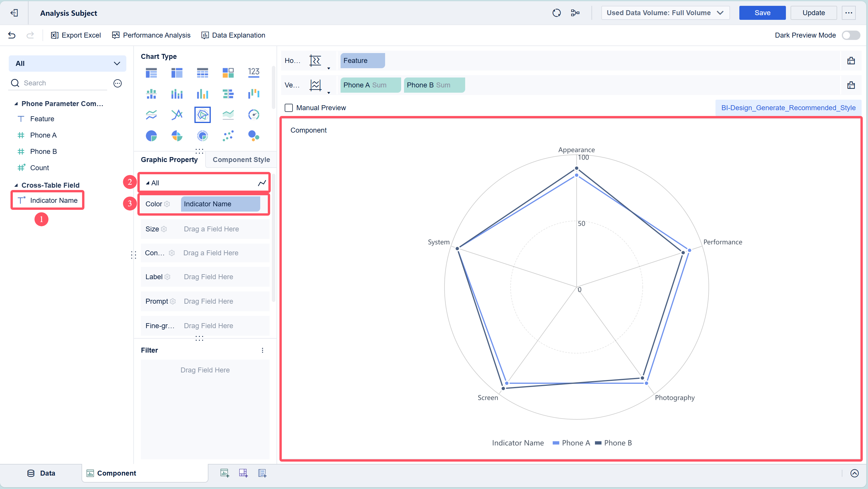868x489 pixels.
Task: Select the gauge chart type icon
Action: pyautogui.click(x=254, y=115)
